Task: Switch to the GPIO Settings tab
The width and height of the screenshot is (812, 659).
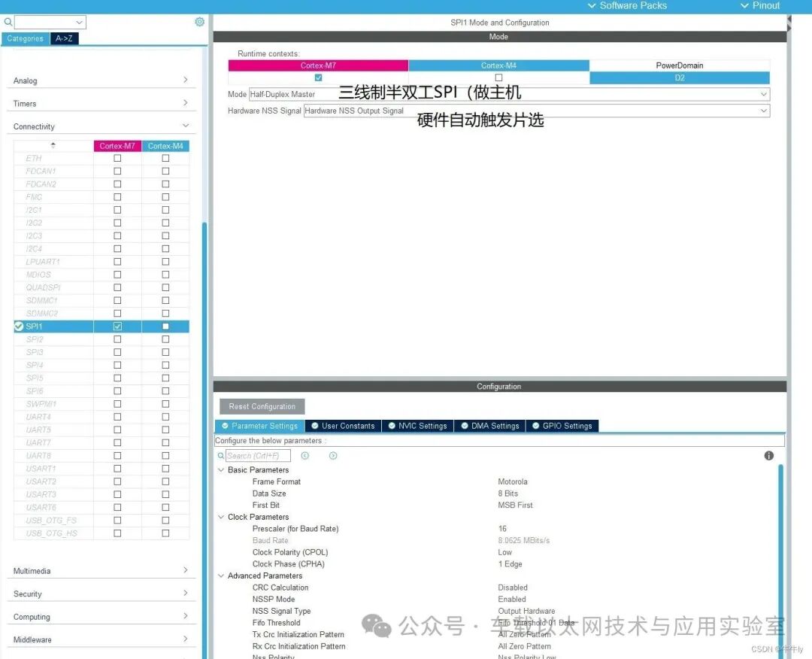Action: [x=562, y=426]
